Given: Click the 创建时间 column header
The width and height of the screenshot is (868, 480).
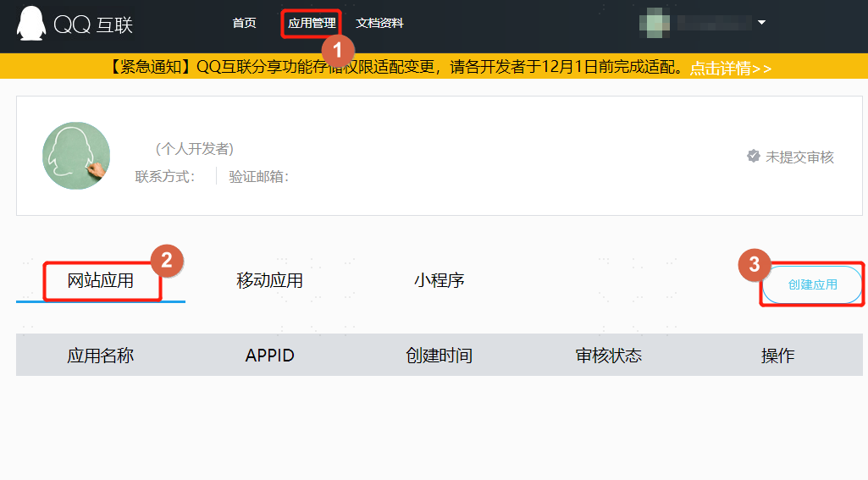Looking at the screenshot, I should click(x=439, y=356).
